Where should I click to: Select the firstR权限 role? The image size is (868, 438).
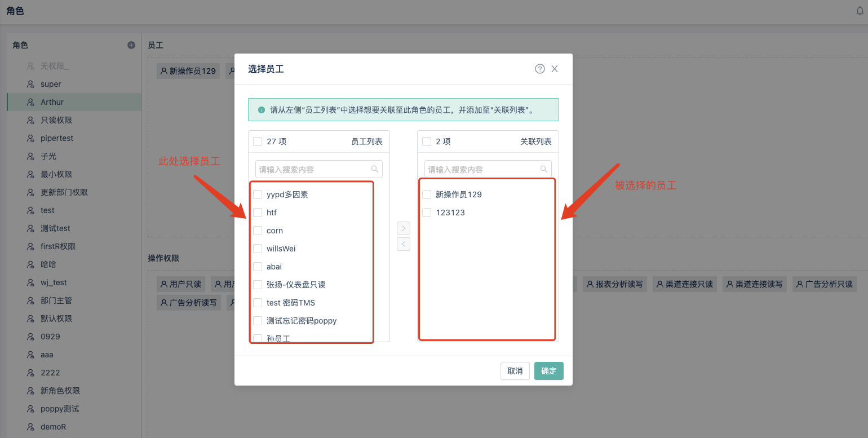(x=74, y=246)
